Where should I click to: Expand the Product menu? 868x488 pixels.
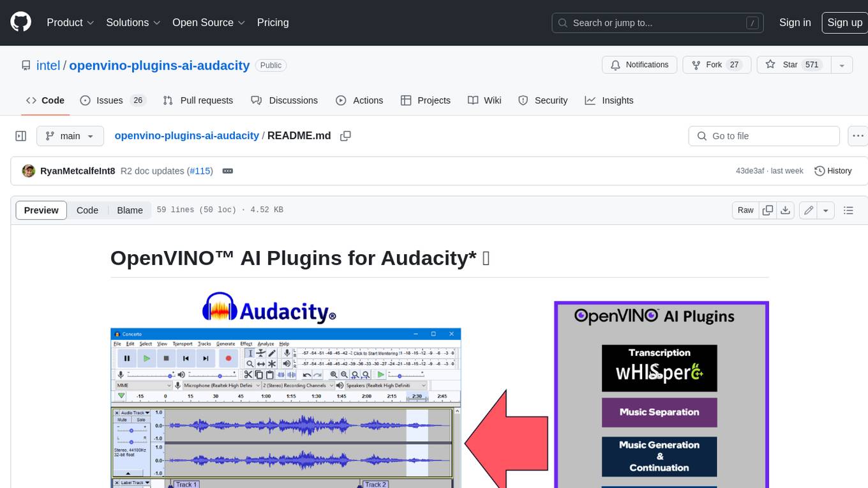[x=70, y=22]
